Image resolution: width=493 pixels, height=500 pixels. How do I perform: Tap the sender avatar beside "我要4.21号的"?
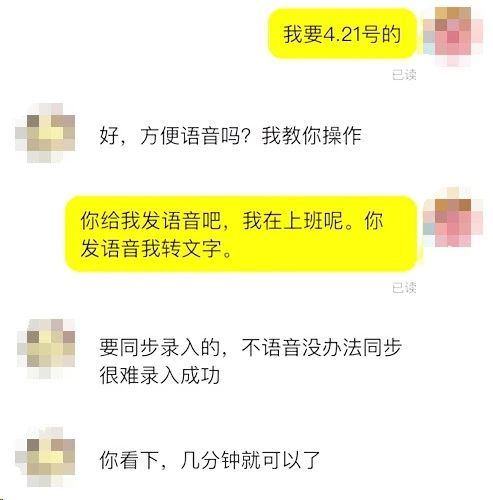point(453,36)
